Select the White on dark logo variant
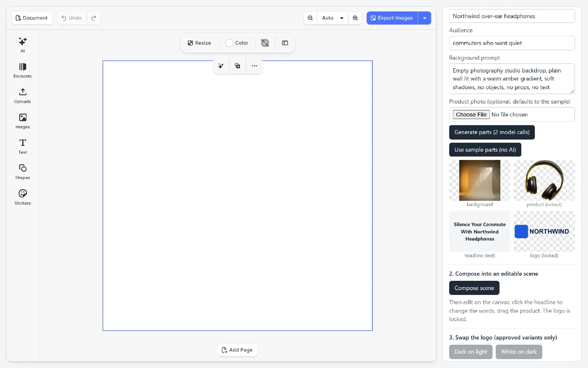The image size is (588, 368). (519, 352)
